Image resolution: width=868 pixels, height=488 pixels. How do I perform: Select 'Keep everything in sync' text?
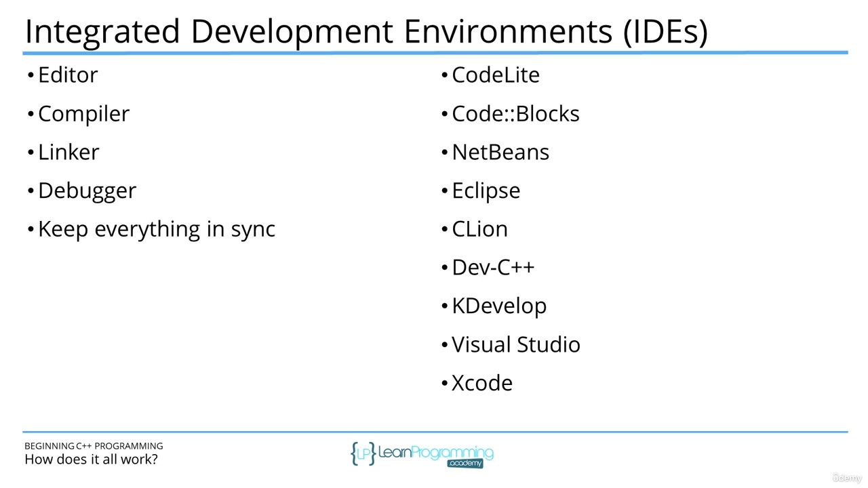157,229
